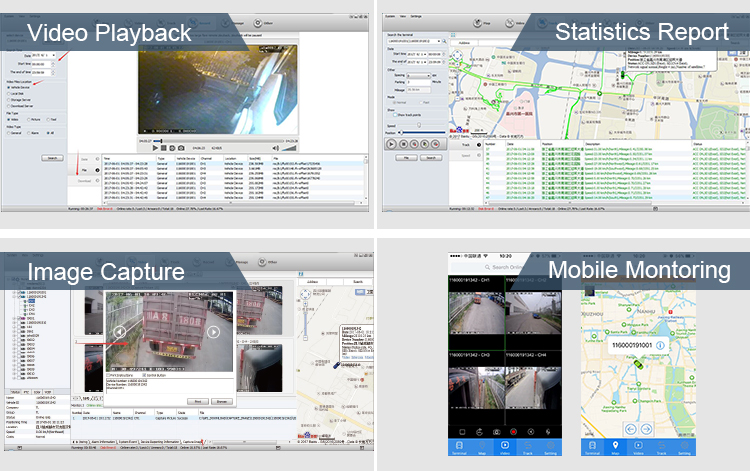This screenshot has width=750, height=471.
Task: Open the Setting tab on the video phone
Action: click(x=551, y=448)
